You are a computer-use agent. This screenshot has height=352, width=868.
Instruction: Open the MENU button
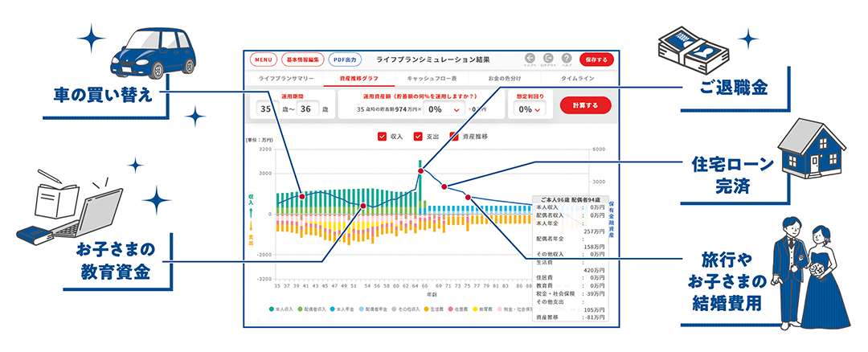pyautogui.click(x=263, y=59)
